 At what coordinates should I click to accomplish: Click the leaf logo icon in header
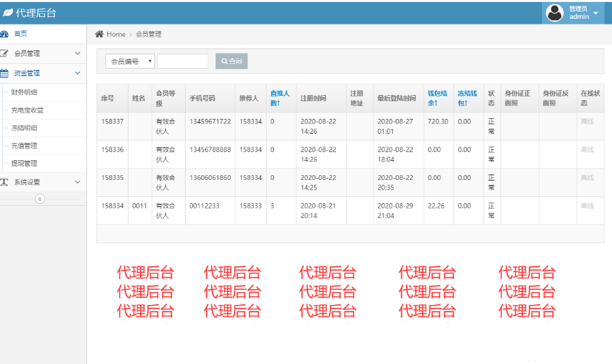point(7,13)
